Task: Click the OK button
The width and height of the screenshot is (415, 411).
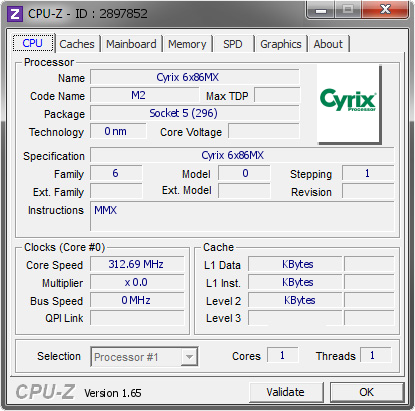Action: coord(367,392)
